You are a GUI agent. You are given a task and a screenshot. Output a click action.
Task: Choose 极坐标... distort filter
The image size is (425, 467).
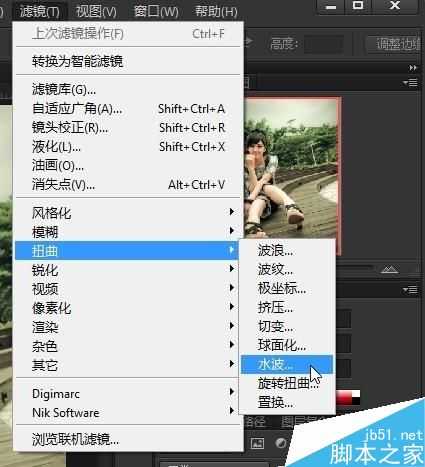point(287,288)
